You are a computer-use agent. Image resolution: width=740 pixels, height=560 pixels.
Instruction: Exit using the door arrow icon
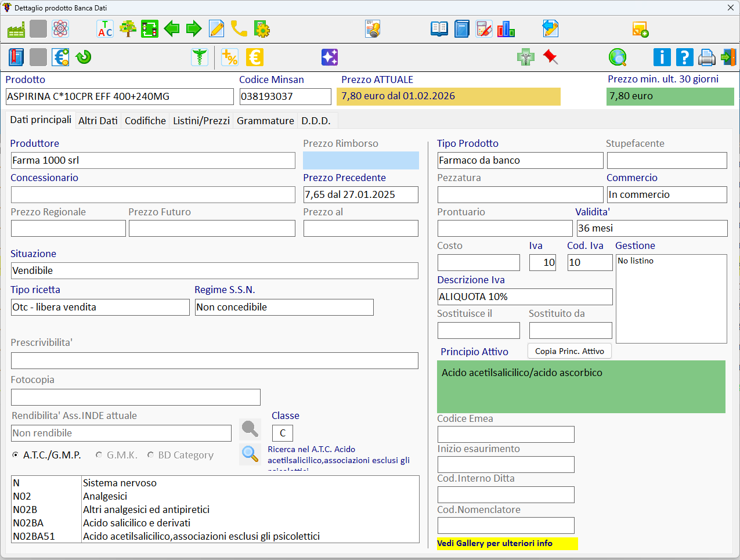(728, 57)
